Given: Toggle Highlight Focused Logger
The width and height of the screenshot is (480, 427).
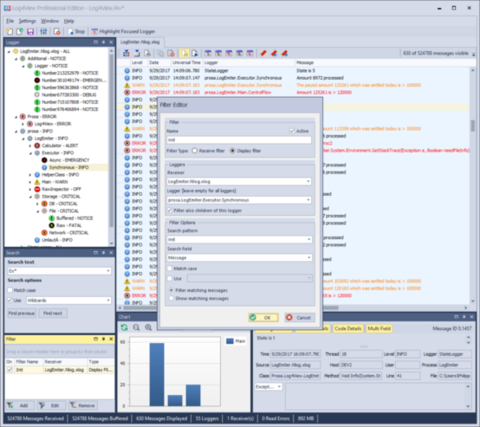Looking at the screenshot, I should pos(123,31).
